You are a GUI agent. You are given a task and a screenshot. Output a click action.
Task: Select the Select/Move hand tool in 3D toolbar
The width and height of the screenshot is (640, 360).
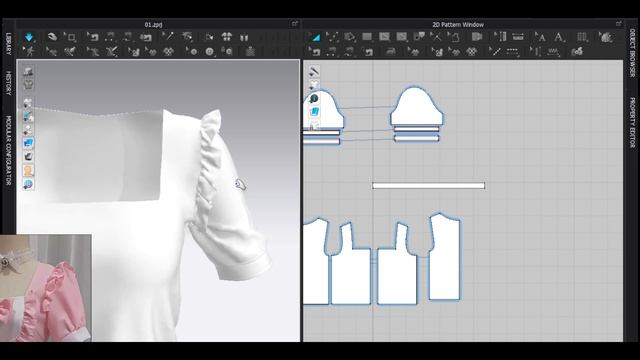pos(52,37)
